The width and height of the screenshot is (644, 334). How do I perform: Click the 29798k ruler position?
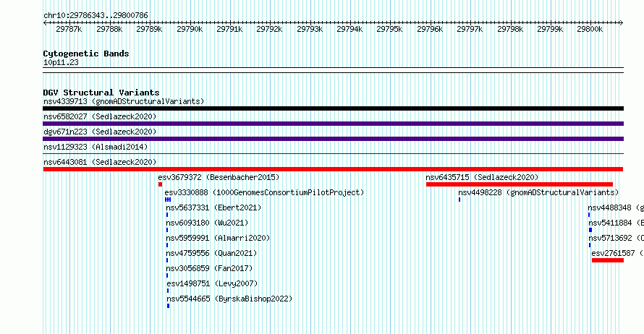coord(510,29)
